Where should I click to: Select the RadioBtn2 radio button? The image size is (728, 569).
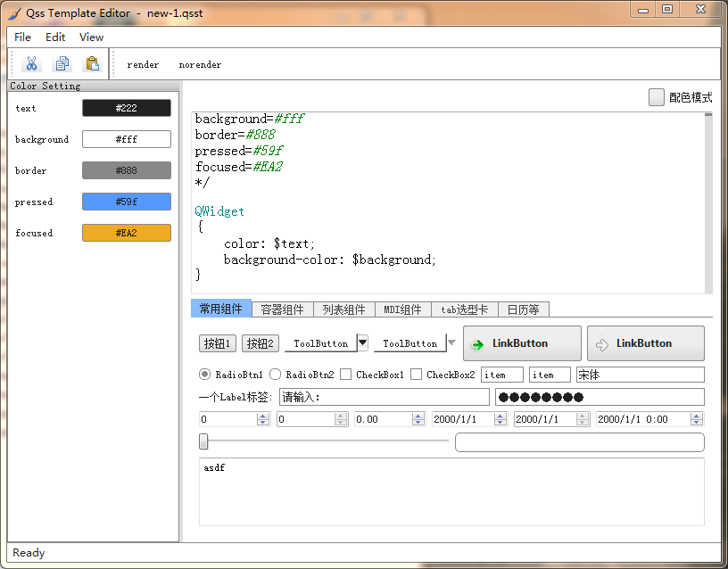click(x=276, y=375)
